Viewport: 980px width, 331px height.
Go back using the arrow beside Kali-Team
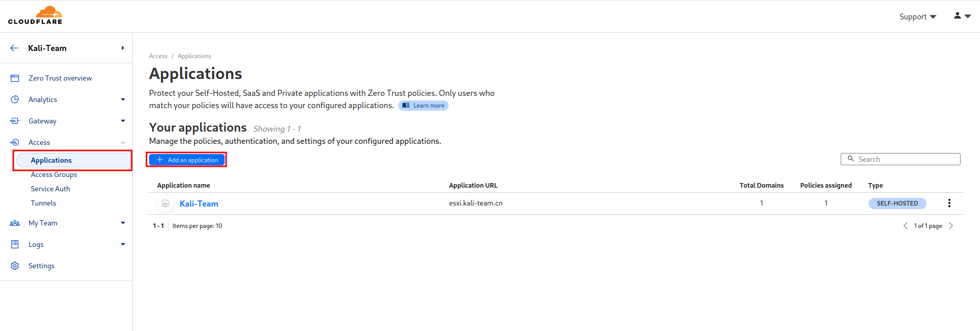coord(14,48)
